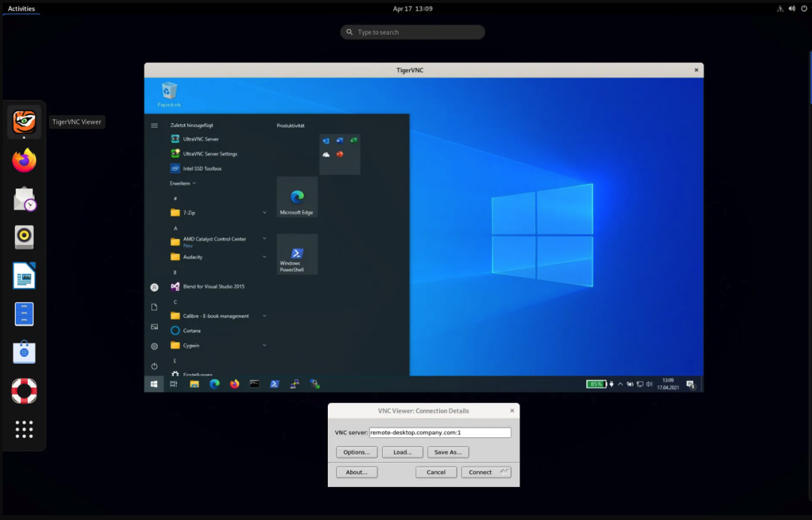This screenshot has height=520, width=812.
Task: Show all applications grid in dock
Action: pyautogui.click(x=24, y=429)
